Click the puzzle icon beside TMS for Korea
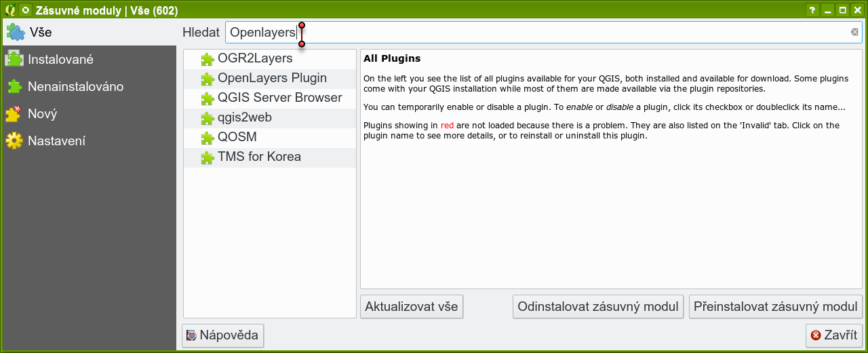Viewport: 868px width, 353px height. point(208,158)
